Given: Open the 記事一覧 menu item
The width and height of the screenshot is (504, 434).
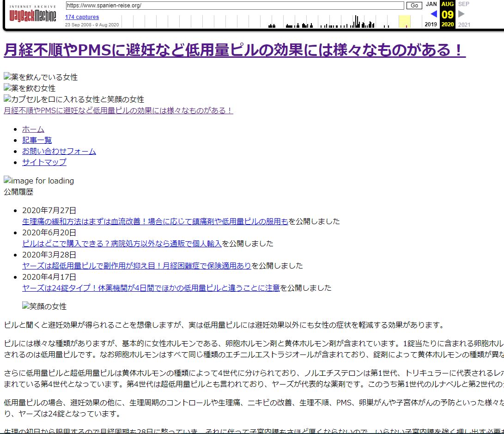Looking at the screenshot, I should click(x=37, y=140).
